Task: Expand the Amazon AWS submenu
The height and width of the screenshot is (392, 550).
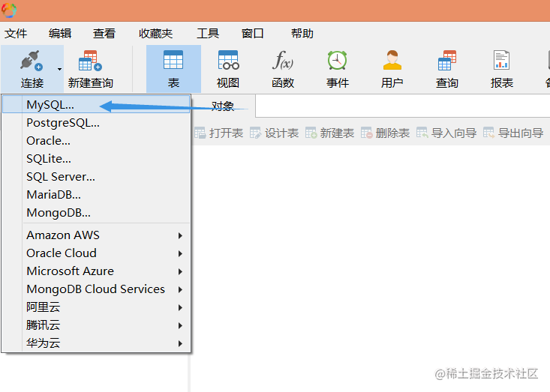Action: tap(96, 235)
